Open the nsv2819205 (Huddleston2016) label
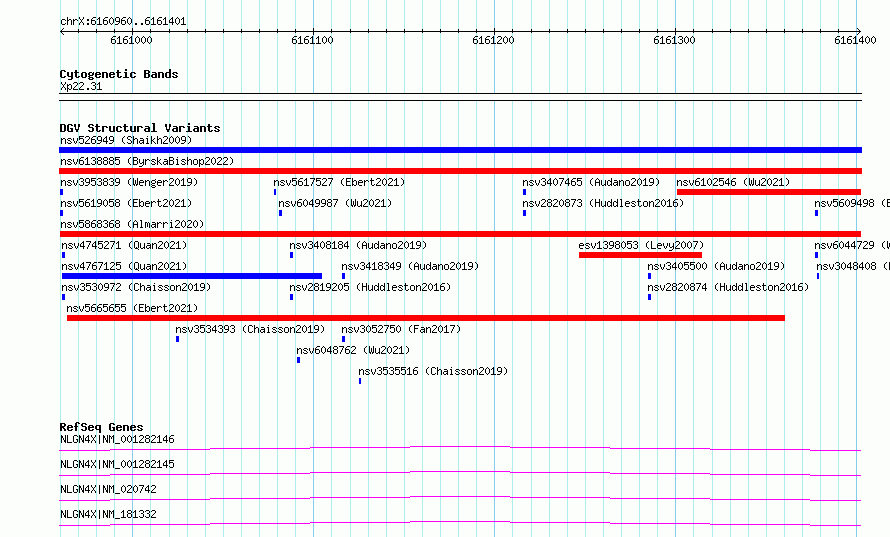The image size is (890, 537). pos(370,287)
